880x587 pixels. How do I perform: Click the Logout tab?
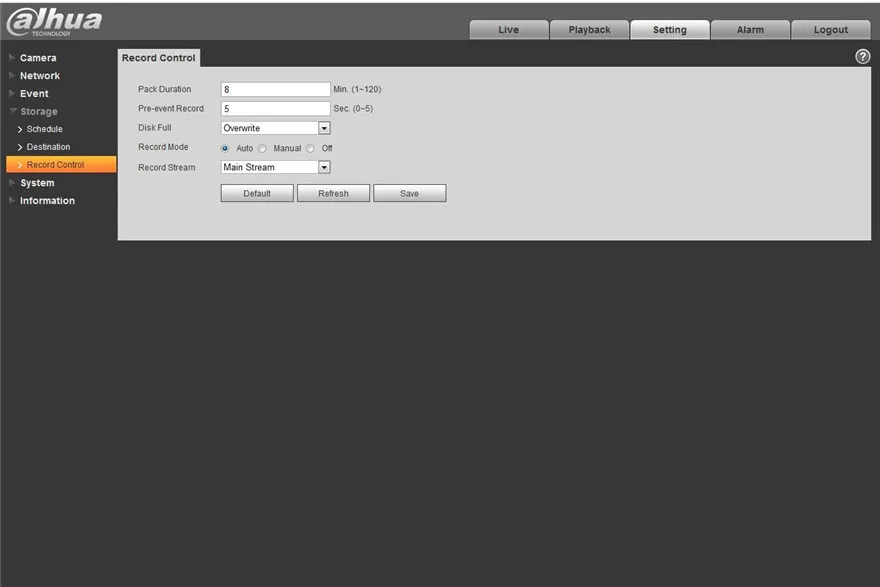(831, 30)
